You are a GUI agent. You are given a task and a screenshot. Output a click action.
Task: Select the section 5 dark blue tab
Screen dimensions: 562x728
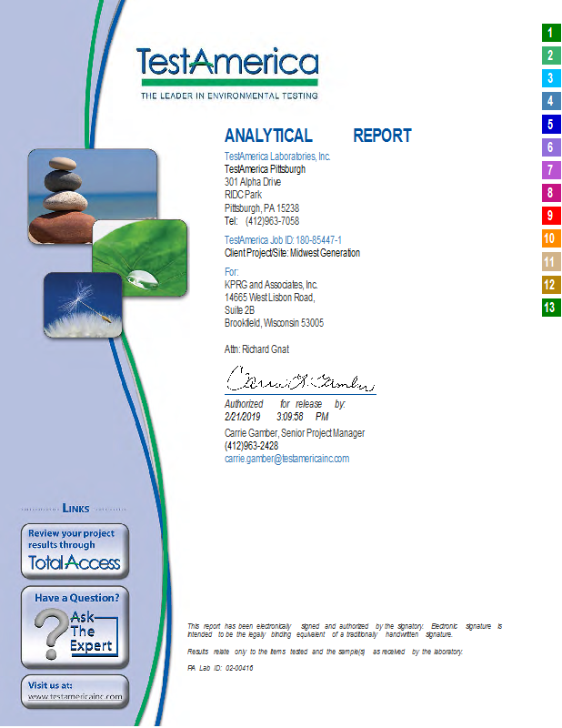point(551,125)
